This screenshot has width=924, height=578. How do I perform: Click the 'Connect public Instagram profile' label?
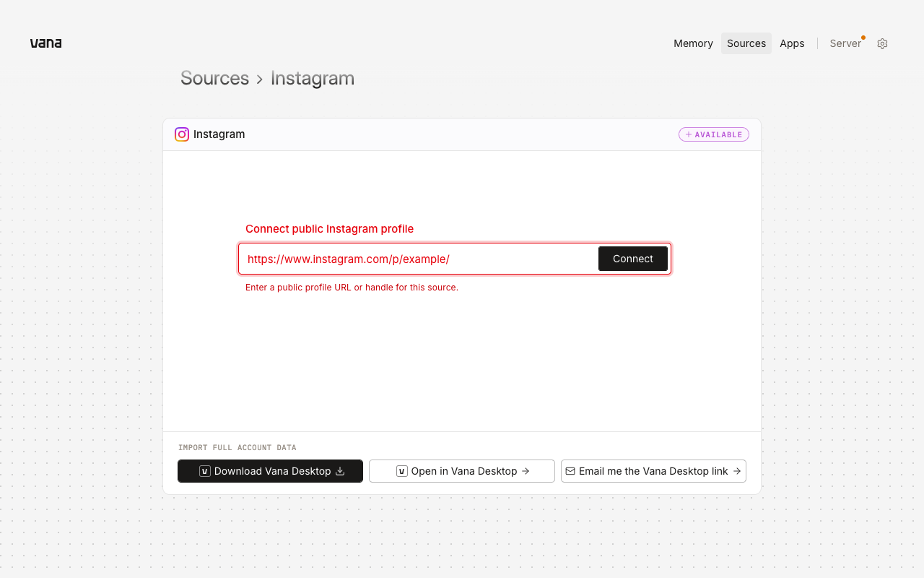(x=329, y=229)
